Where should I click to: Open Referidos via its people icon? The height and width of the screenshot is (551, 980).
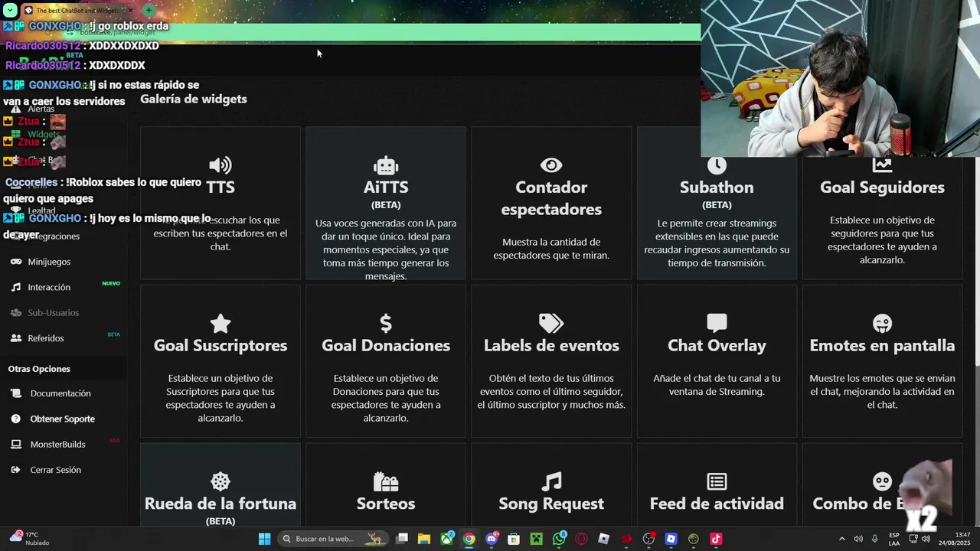tap(15, 338)
